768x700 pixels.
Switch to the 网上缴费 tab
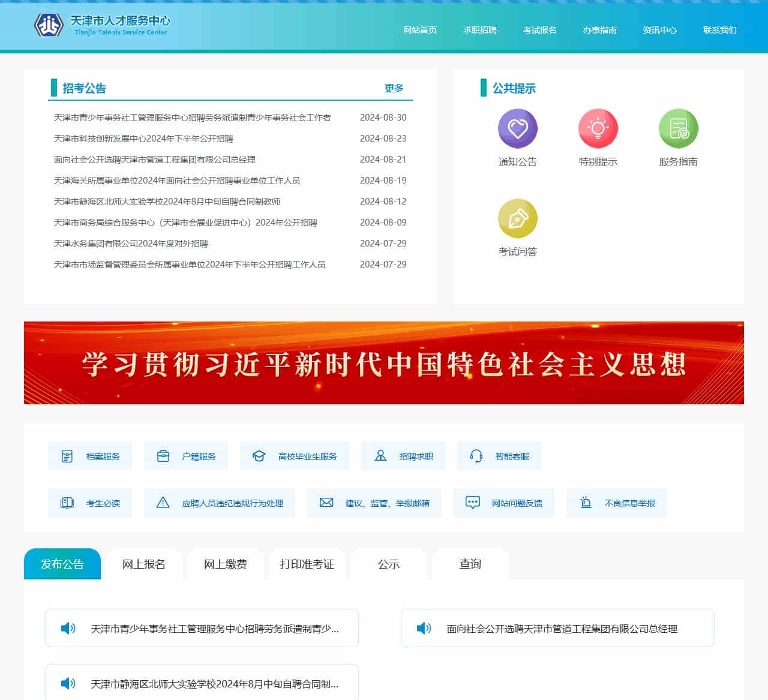[226, 564]
